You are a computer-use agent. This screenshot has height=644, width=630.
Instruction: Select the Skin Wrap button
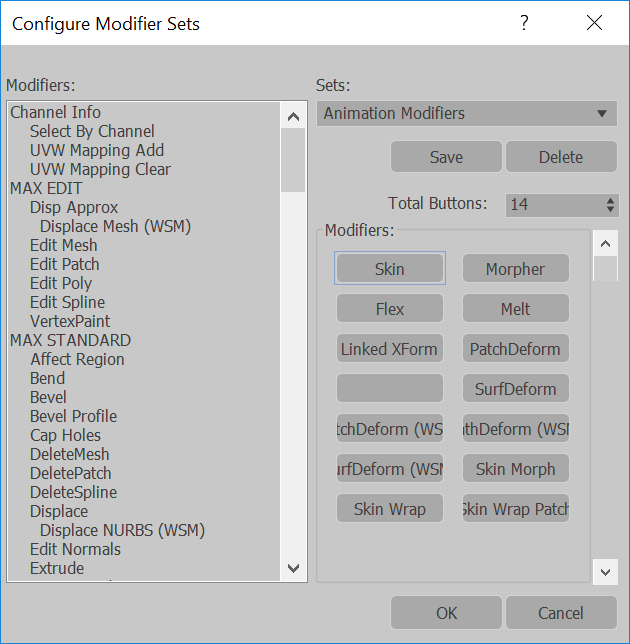point(390,509)
